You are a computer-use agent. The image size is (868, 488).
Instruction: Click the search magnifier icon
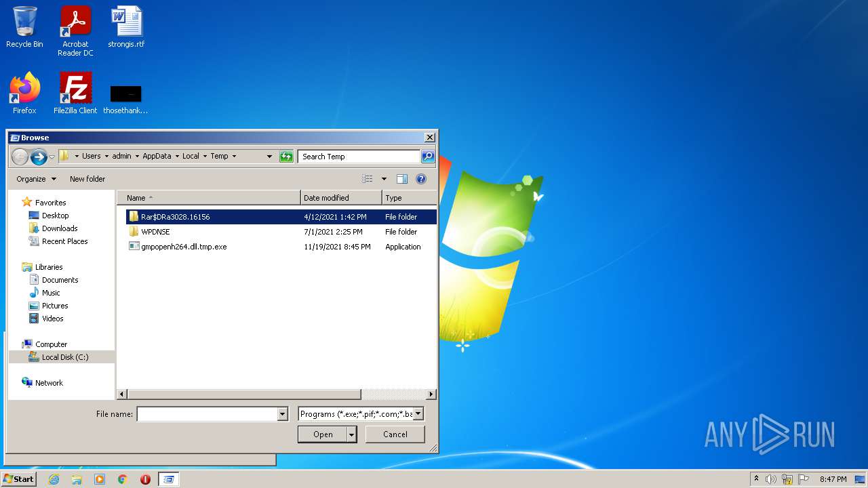click(427, 157)
